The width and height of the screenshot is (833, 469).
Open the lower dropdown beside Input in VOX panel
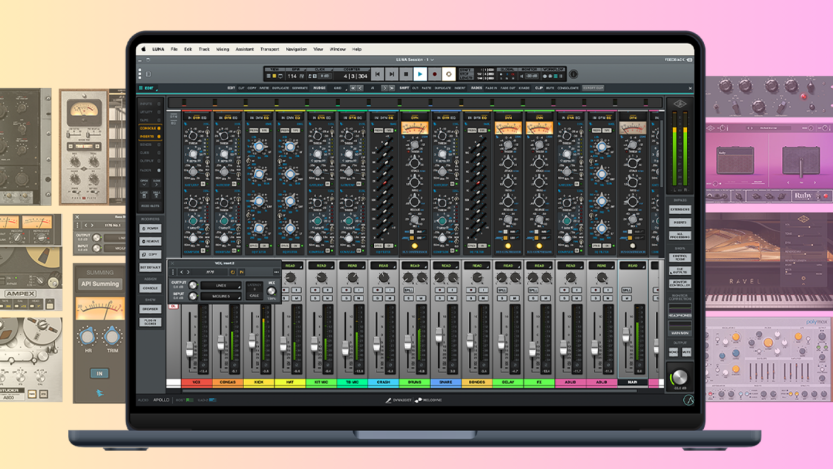[x=221, y=296]
